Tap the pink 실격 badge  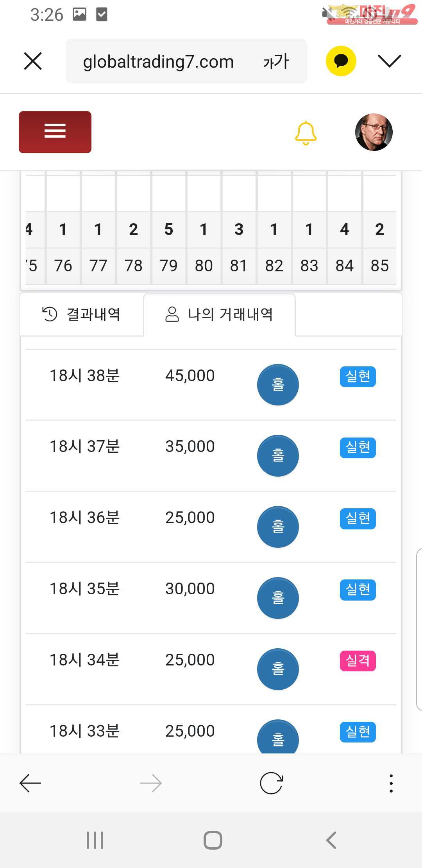click(x=358, y=661)
